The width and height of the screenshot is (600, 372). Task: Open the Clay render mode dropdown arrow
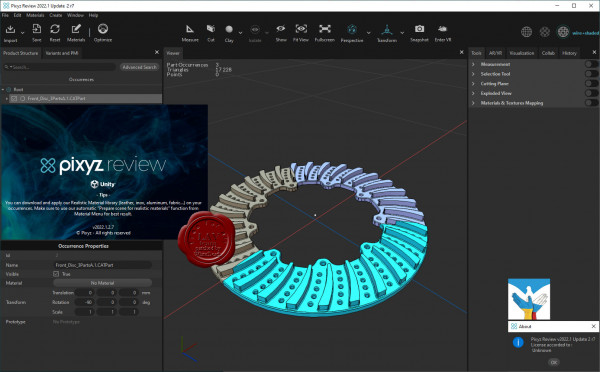tap(240, 33)
